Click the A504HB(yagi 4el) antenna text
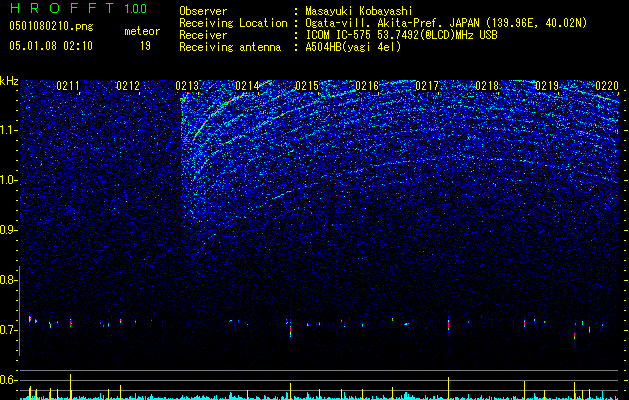The height and width of the screenshot is (400, 629). pos(353,47)
